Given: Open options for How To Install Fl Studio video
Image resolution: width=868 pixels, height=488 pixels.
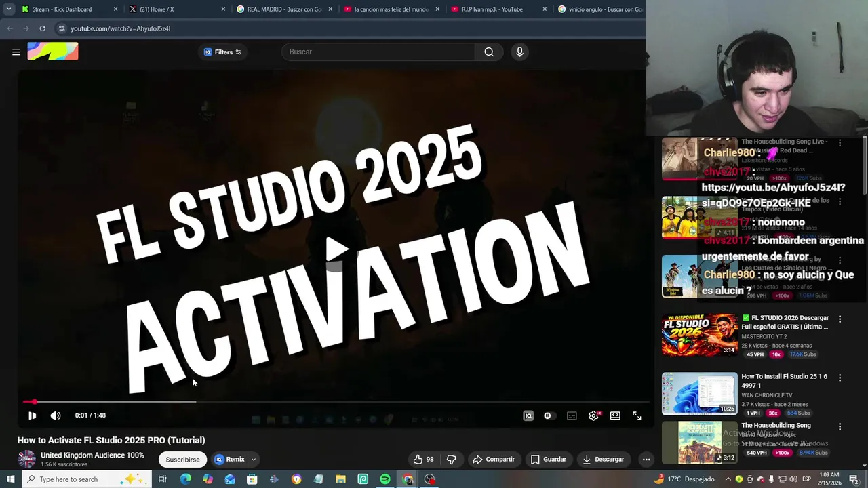Looking at the screenshot, I should 840,378.
